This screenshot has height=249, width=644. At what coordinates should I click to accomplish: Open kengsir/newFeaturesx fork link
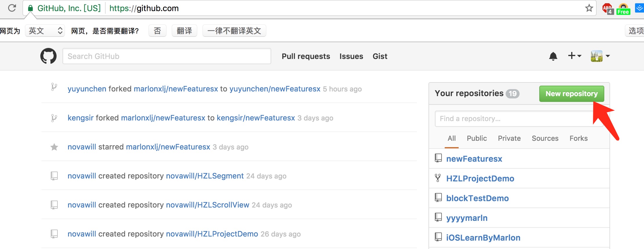pyautogui.click(x=256, y=118)
